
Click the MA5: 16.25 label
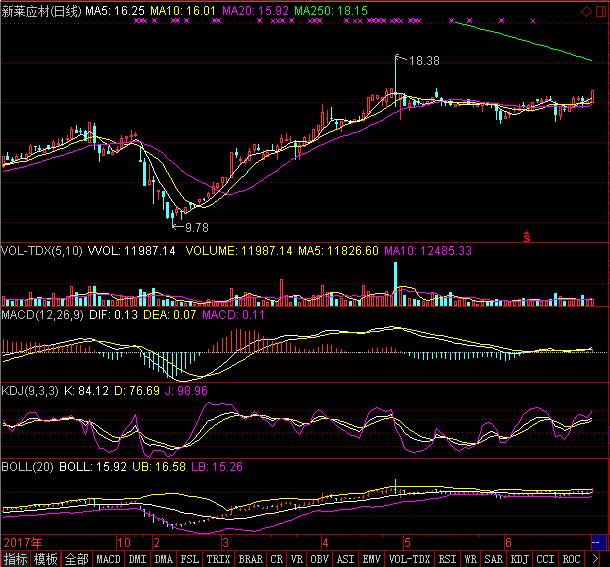click(x=115, y=11)
